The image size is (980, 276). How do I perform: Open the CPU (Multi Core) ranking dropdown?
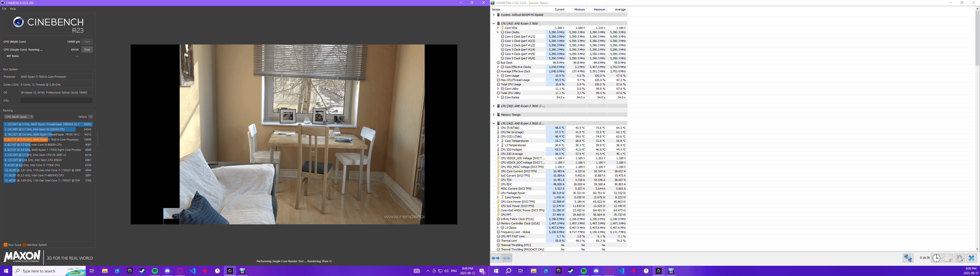coord(19,117)
